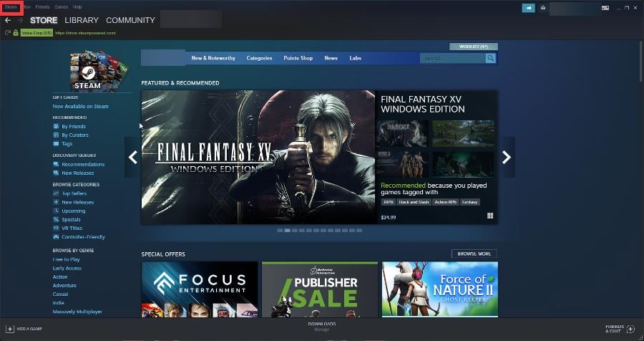Select the STORE tab
This screenshot has height=341, width=644.
point(44,20)
